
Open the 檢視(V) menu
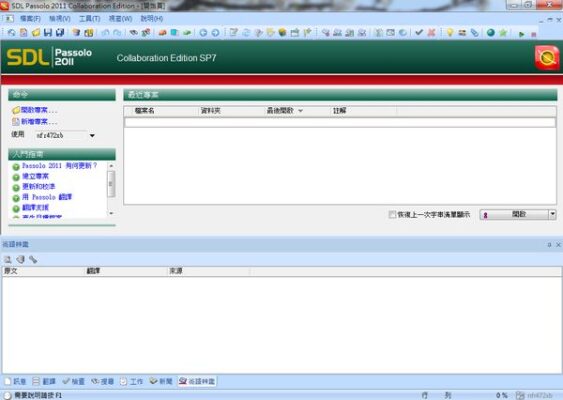(x=59, y=19)
